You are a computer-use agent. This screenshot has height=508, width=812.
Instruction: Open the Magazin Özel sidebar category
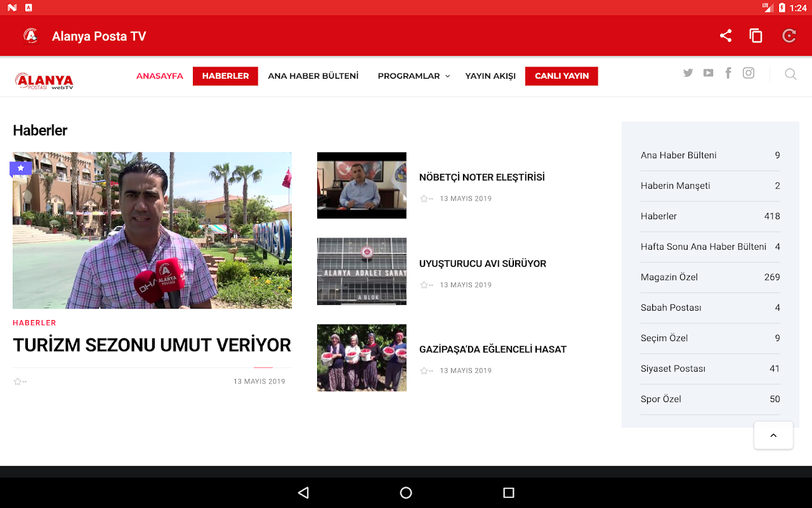pos(710,277)
